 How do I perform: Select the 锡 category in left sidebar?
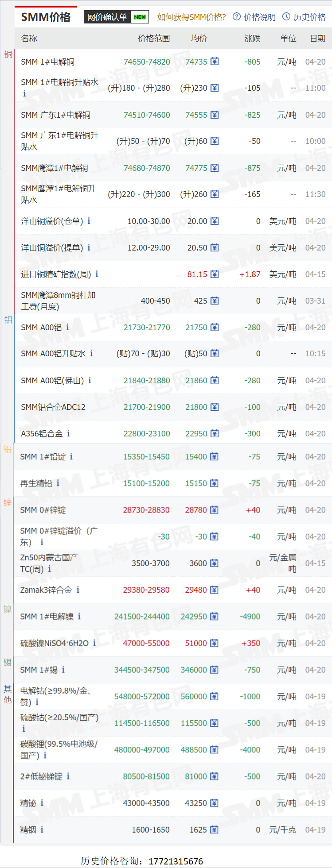[x=8, y=662]
